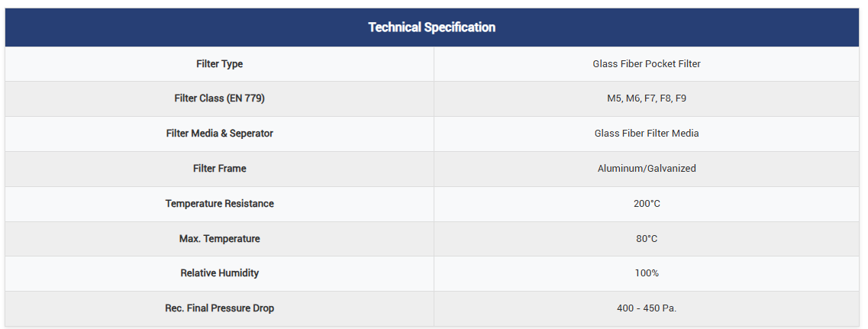The image size is (868, 329).
Task: Click the Glass Fiber Pocket Filter value
Action: pos(647,64)
